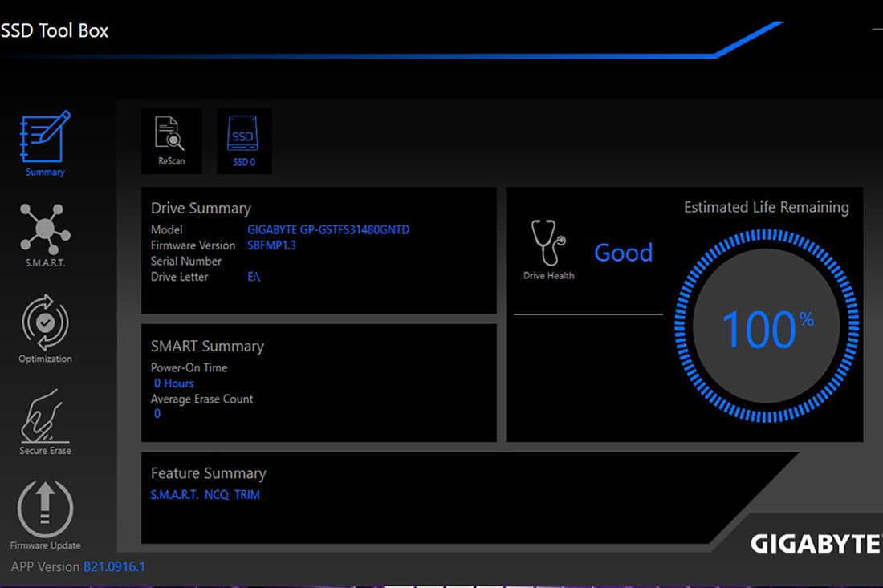Click the Estimated Life Remaining heading
883x588 pixels.
[767, 207]
